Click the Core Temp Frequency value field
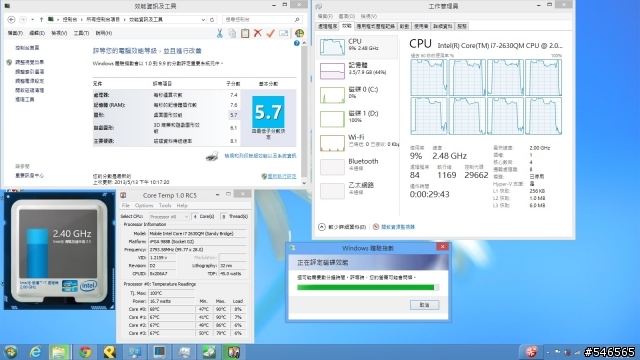Viewport: 640px width, 360px height. 198,249
